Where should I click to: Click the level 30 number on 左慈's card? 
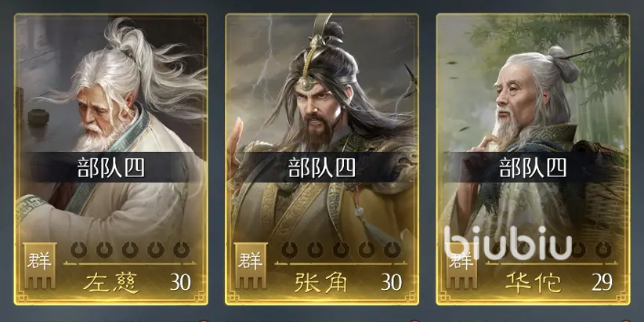coord(181,282)
